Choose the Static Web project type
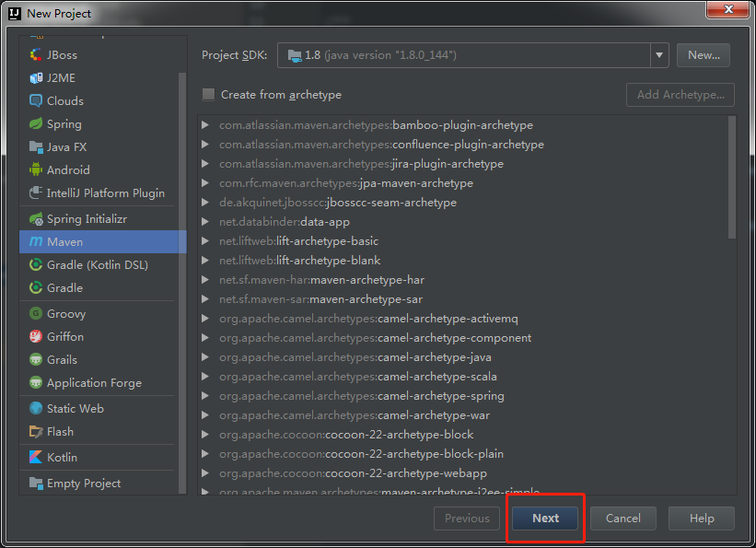Screen dimensions: 756x548 (99, 409)
